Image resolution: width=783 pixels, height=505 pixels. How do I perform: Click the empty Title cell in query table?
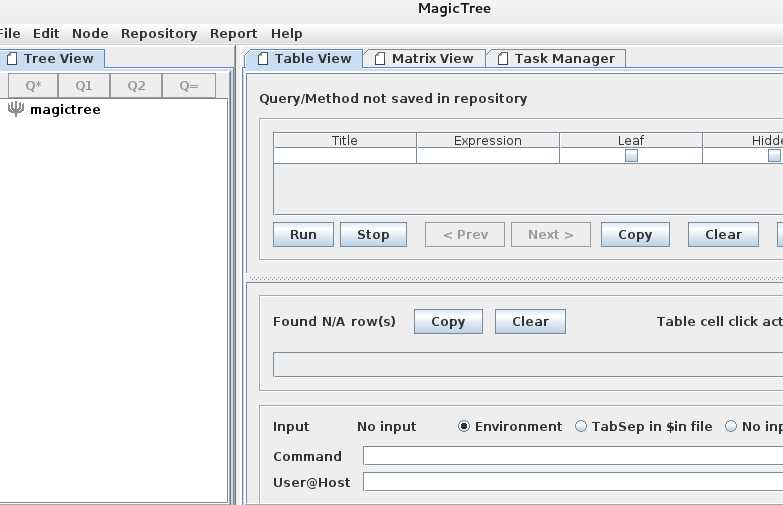click(x=345, y=156)
